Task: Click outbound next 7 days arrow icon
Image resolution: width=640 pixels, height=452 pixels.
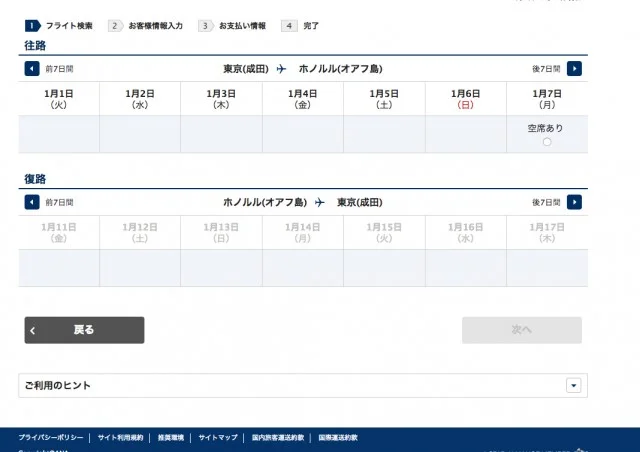Action: 574,69
